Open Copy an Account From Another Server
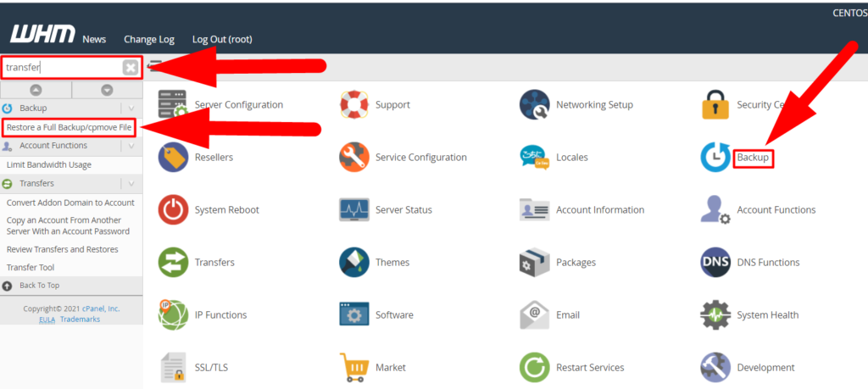This screenshot has height=389, width=868. (68, 225)
